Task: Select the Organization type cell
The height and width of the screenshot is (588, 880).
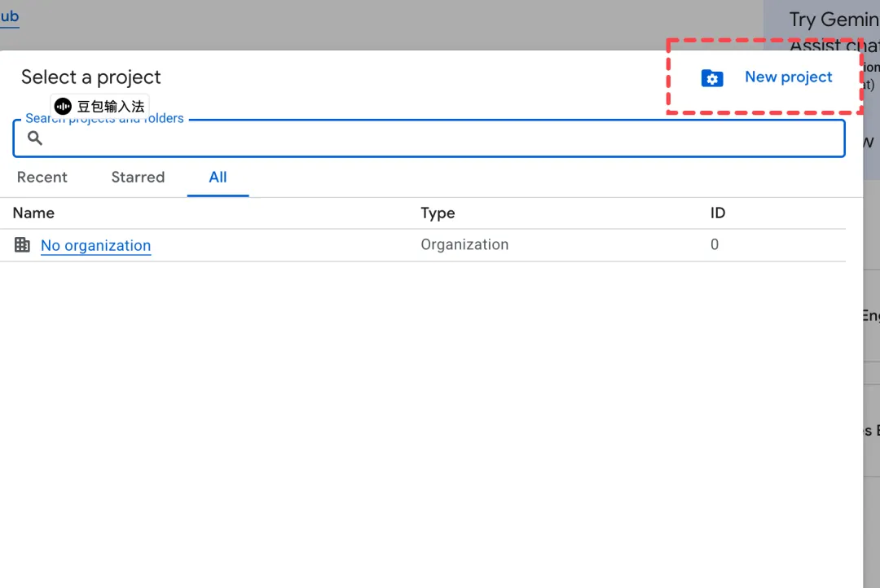Action: point(464,244)
